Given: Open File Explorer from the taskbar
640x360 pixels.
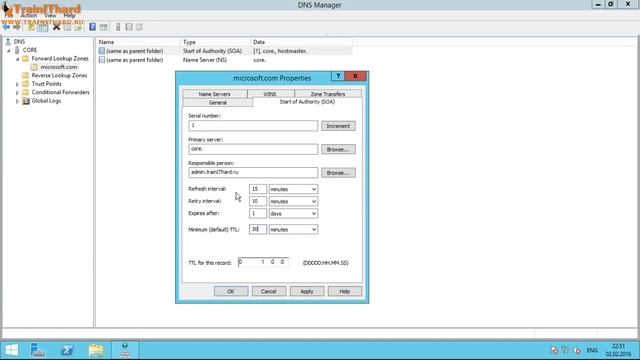Looking at the screenshot, I should 96,350.
